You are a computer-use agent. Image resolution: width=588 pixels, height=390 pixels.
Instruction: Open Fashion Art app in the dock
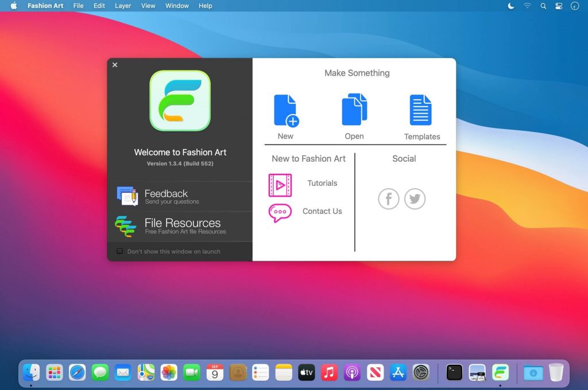point(500,373)
